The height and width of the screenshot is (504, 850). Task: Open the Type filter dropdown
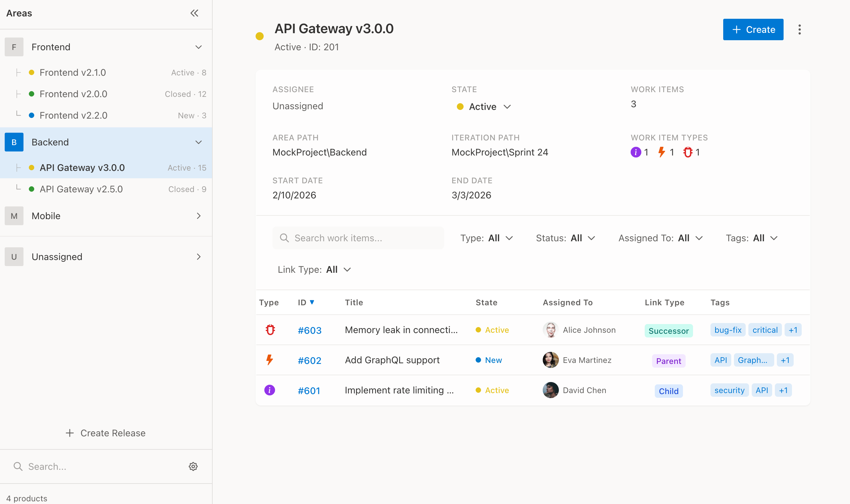486,238
